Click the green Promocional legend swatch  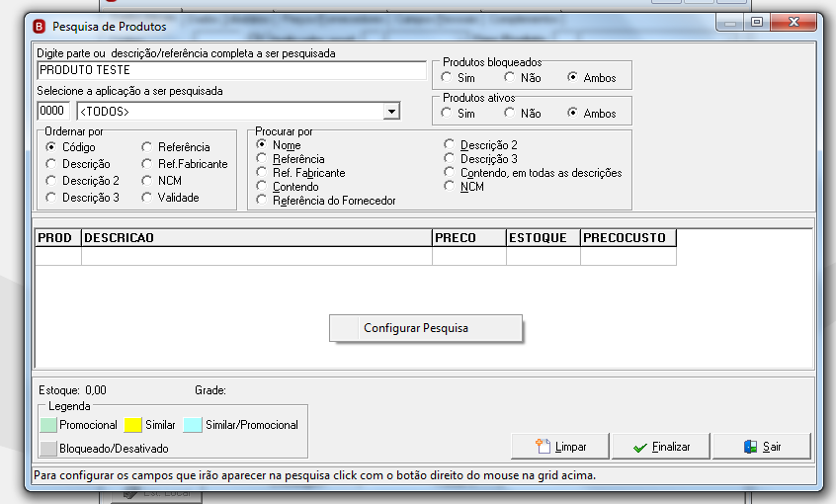pyautogui.click(x=48, y=425)
